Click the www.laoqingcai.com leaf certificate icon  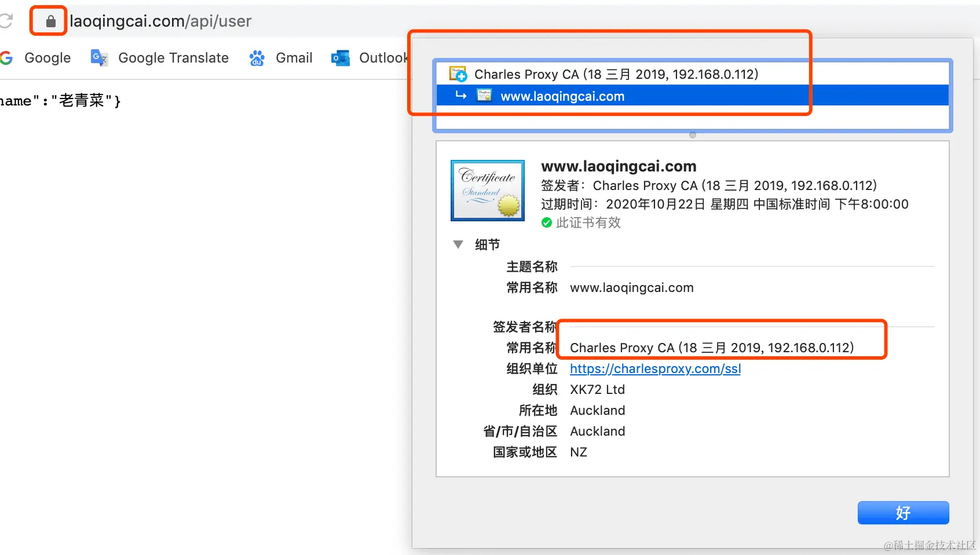click(x=484, y=96)
